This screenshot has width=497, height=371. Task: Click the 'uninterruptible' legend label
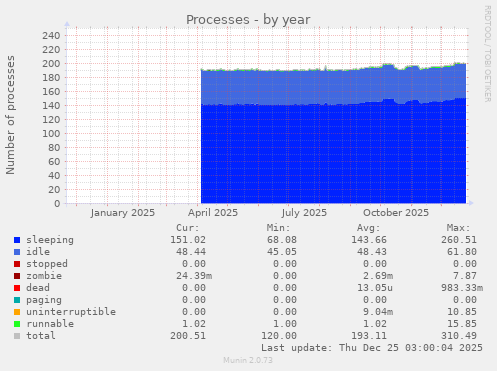(x=71, y=312)
